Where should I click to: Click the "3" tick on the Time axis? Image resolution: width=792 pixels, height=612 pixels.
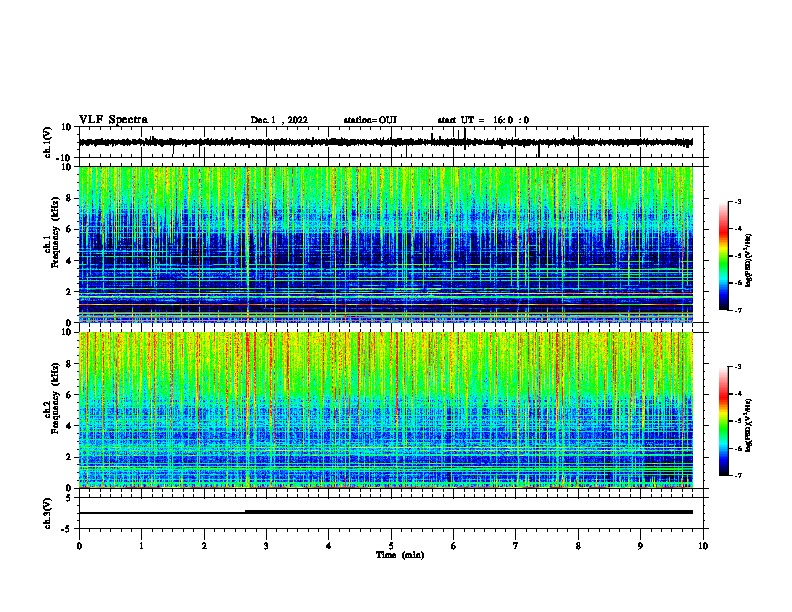[x=266, y=546]
